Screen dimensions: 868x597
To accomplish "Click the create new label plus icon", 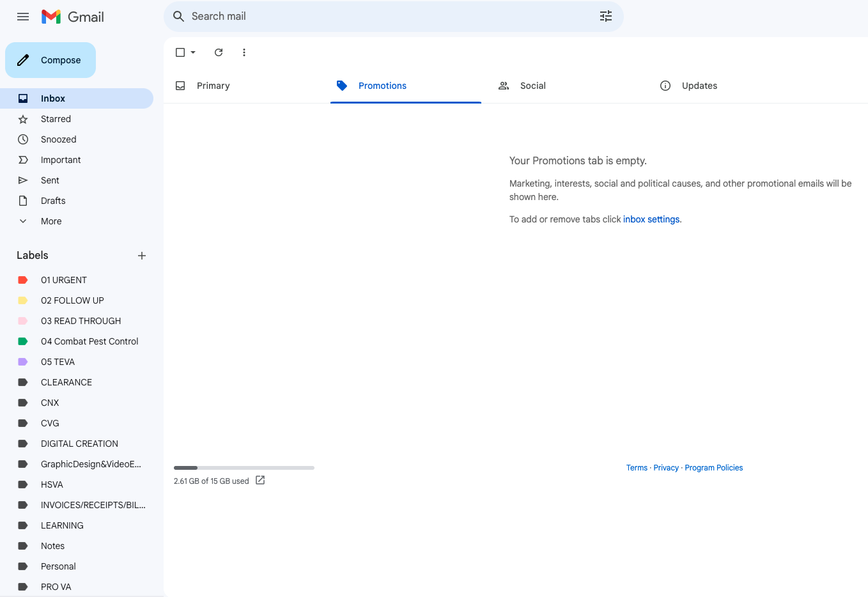I will point(142,256).
